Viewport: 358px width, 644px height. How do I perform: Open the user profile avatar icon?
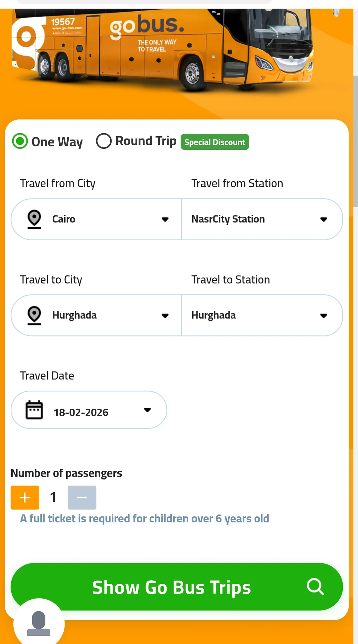coord(39,623)
